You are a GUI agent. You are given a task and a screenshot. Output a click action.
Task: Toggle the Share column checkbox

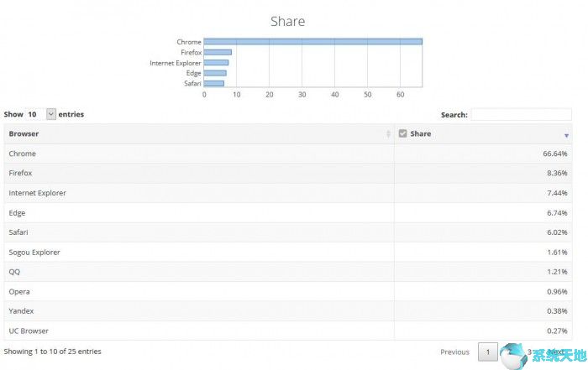pyautogui.click(x=402, y=133)
